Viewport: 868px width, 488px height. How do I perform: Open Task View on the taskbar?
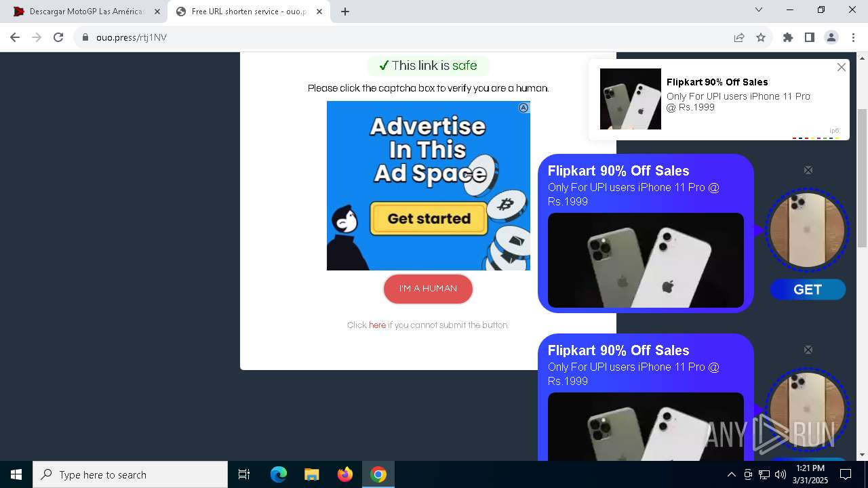click(x=244, y=474)
